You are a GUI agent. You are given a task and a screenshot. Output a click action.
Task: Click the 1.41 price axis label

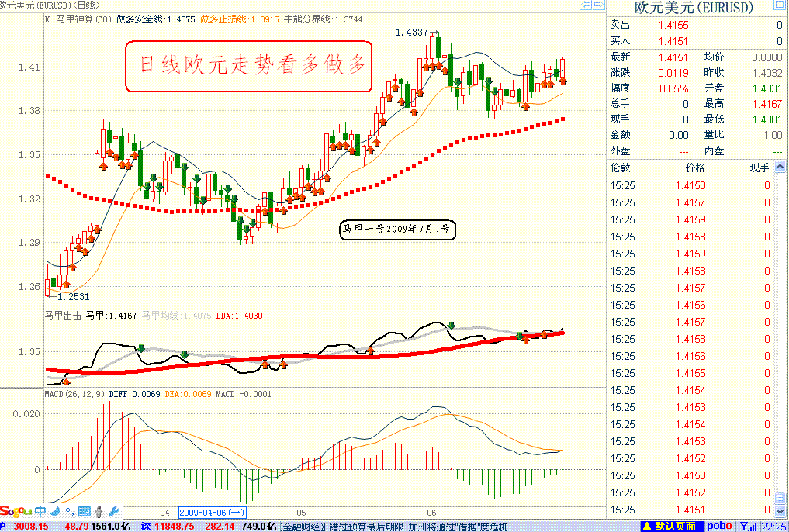[28, 67]
